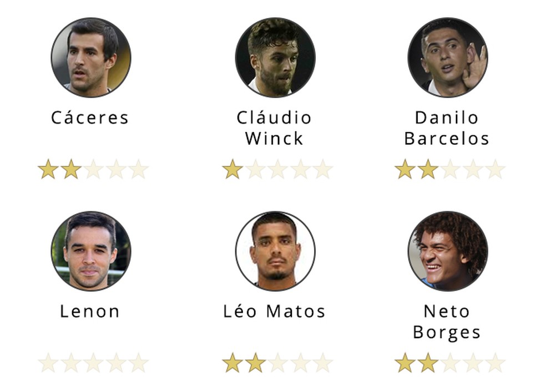Give Cláudio Winck three stars
This screenshot has height=392, width=546.
click(277, 169)
